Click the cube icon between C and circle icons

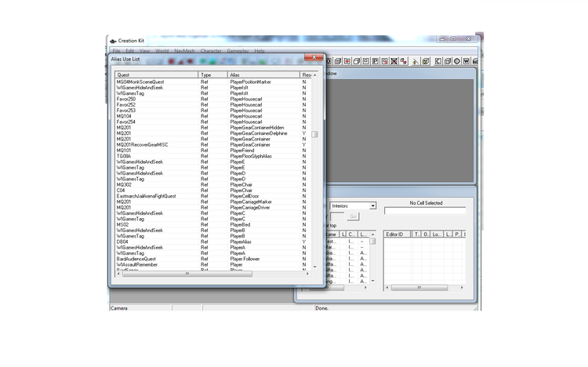448,61
